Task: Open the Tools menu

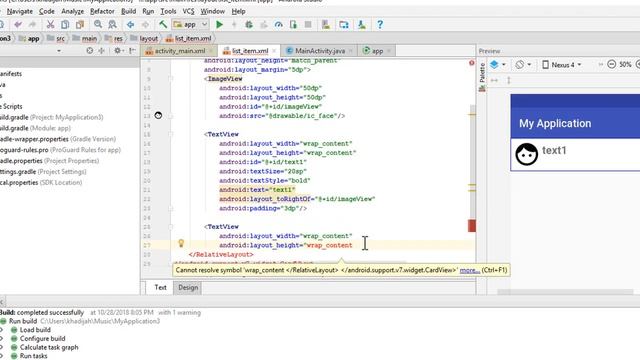Action: tap(168, 11)
